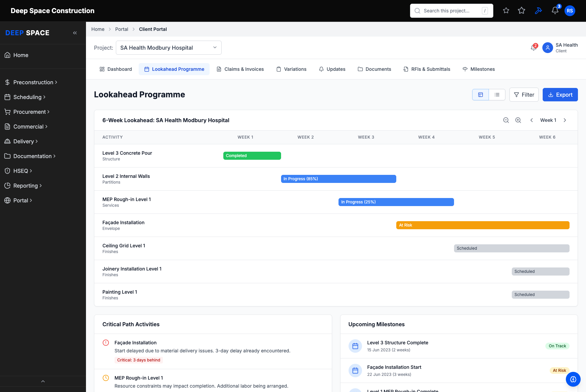The height and width of the screenshot is (392, 586).
Task: Click the On Track status badge
Action: 557,346
